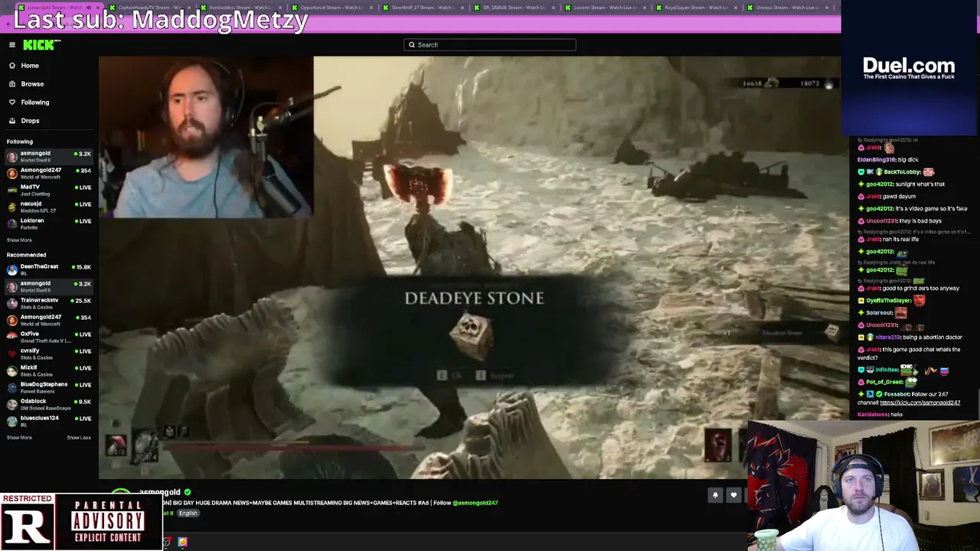Open the hamburger sidebar menu
Image resolution: width=980 pixels, height=551 pixels.
pos(12,45)
